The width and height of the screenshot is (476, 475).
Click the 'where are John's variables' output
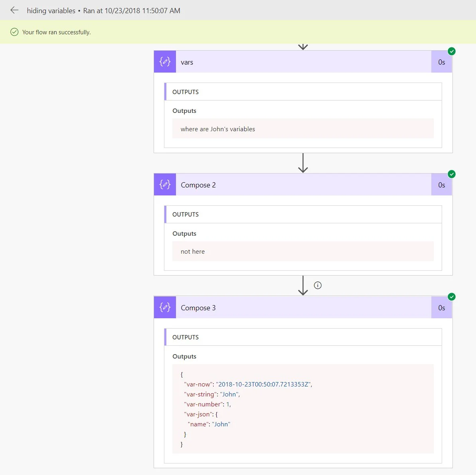click(218, 129)
